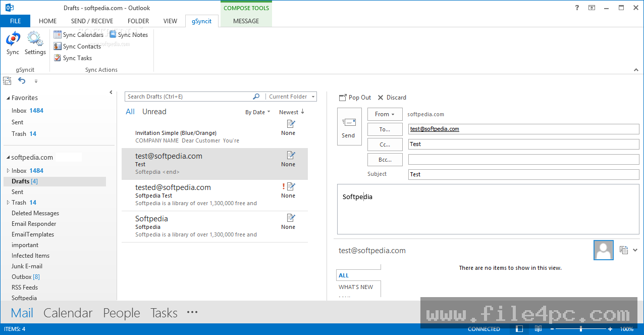Open Help question mark icon
The width and height of the screenshot is (644, 335).
[x=577, y=8]
